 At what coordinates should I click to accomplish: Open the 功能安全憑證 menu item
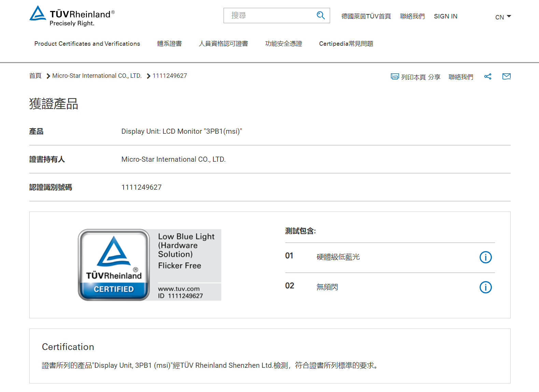pyautogui.click(x=283, y=44)
